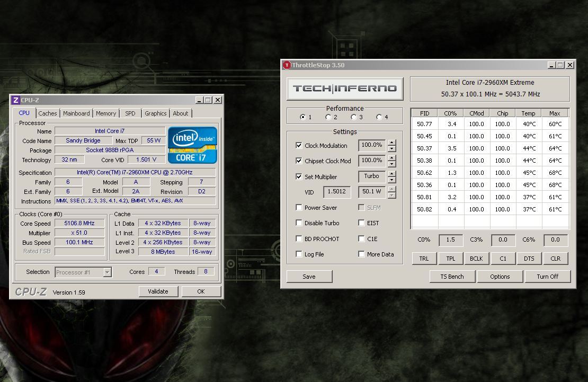Open ThrottleStop Options

coord(500,277)
